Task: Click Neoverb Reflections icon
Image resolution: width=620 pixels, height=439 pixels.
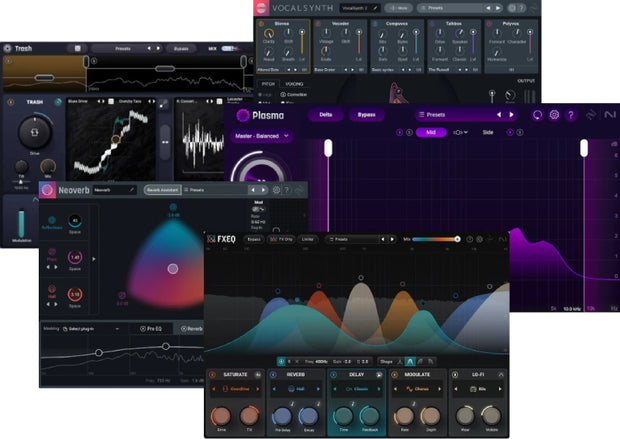Action: click(x=52, y=220)
